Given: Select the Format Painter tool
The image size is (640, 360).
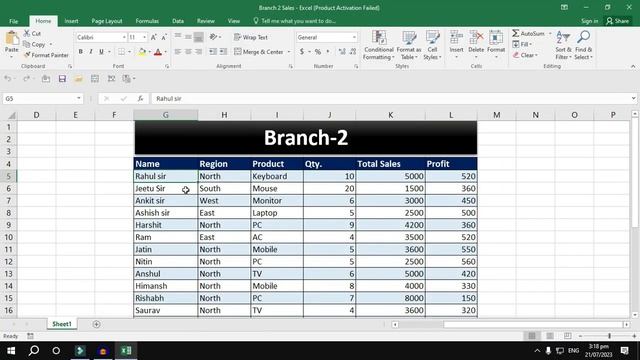Looking at the screenshot, I should pyautogui.click(x=46, y=55).
